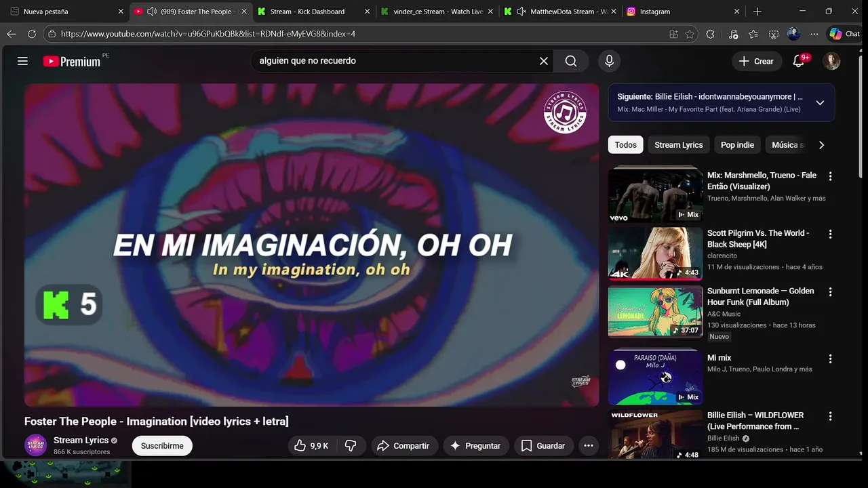The height and width of the screenshot is (488, 868).
Task: Open tab actions menu icon at far left
Action: [14, 12]
